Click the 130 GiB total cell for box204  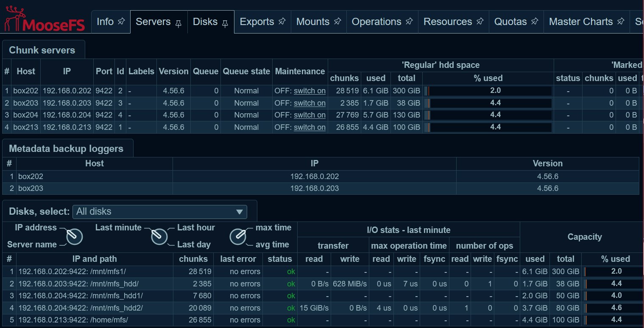coord(407,115)
